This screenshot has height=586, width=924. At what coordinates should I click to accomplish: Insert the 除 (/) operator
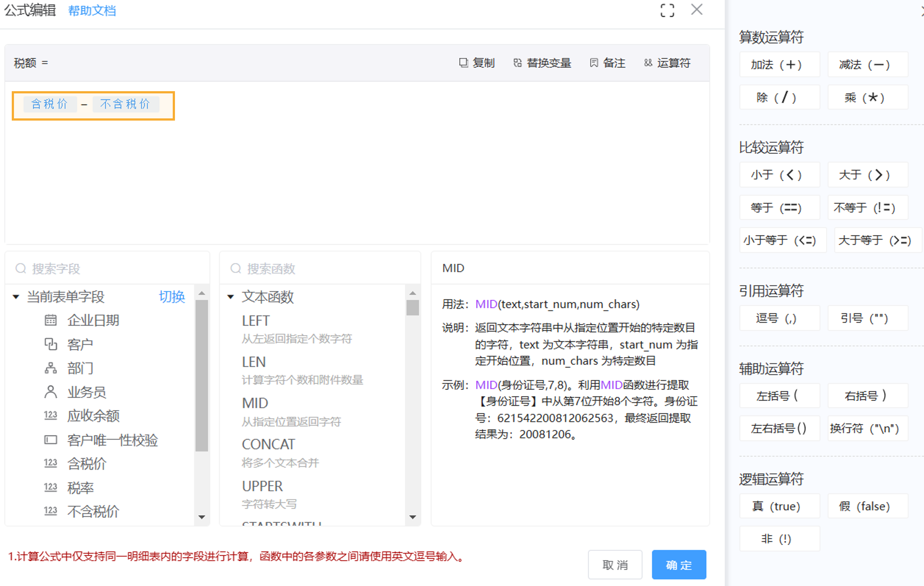coord(780,97)
